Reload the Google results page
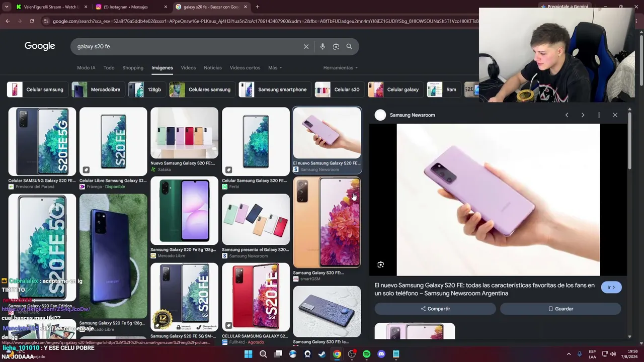644x362 pixels. 32,21
